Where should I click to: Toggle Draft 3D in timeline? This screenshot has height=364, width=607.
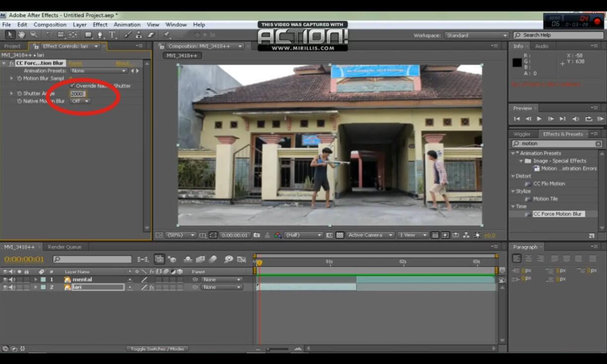(x=172, y=259)
